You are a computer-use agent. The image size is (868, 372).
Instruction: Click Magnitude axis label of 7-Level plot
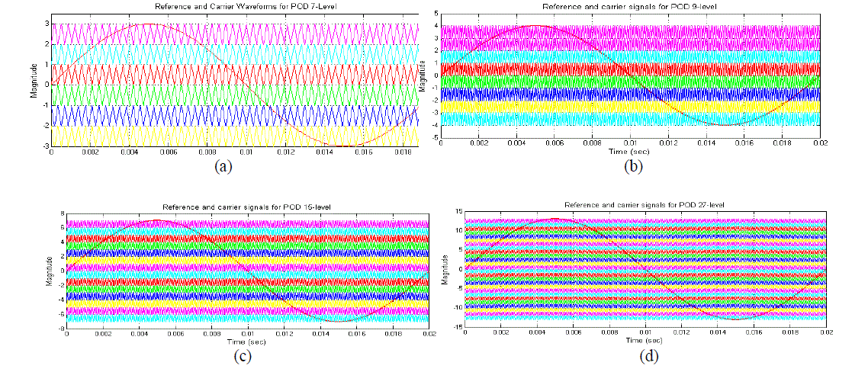[x=34, y=83]
